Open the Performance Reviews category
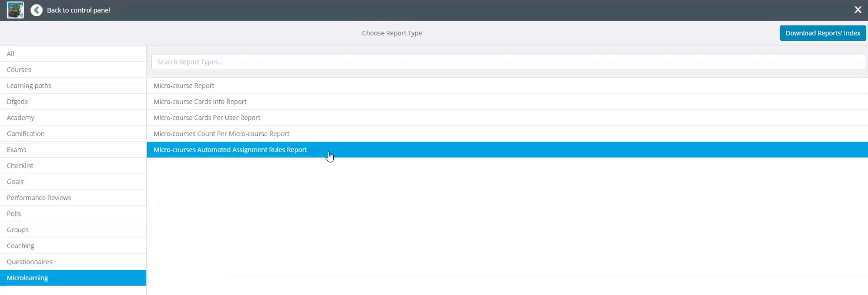Image resolution: width=868 pixels, height=295 pixels. [39, 198]
